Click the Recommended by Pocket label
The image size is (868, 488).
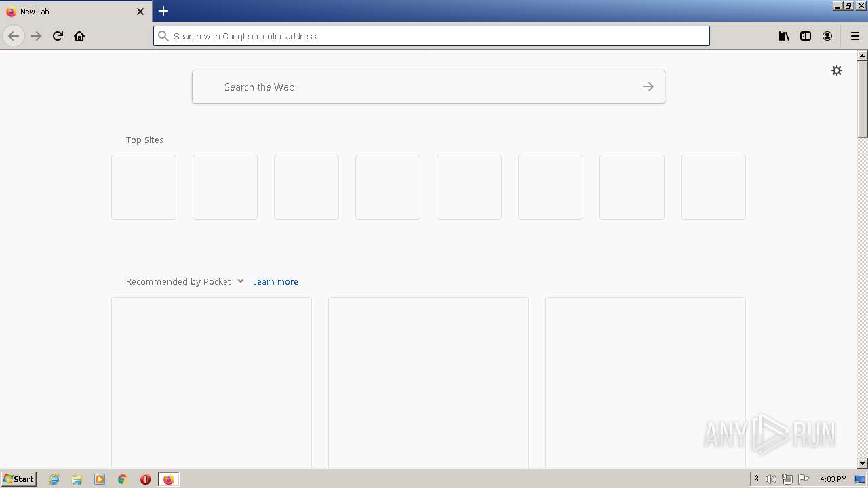[178, 281]
